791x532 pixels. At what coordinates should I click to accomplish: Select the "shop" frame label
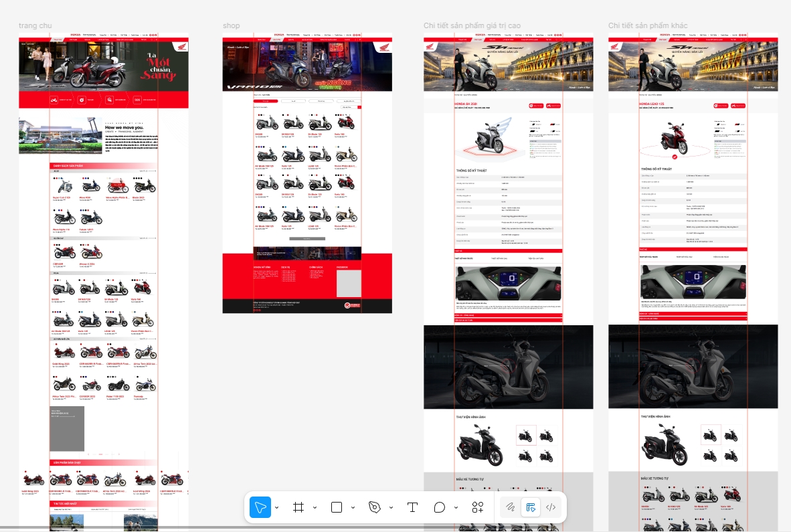coord(231,25)
